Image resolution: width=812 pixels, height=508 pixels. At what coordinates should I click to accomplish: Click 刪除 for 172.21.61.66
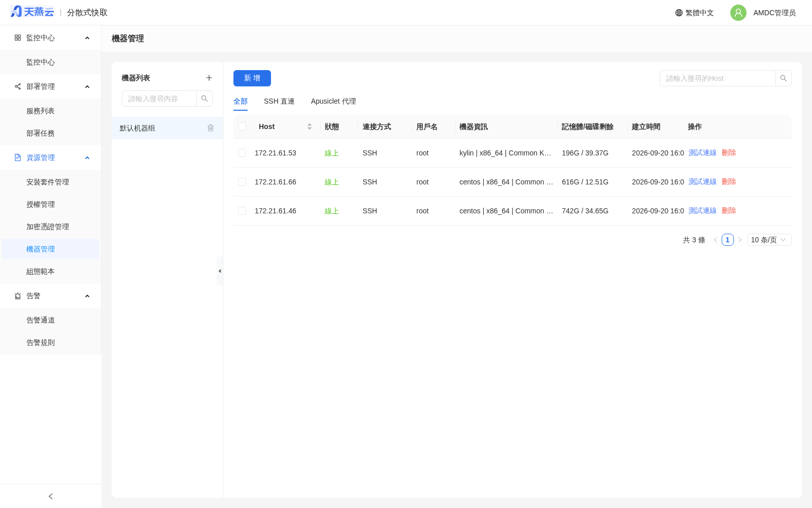(729, 182)
